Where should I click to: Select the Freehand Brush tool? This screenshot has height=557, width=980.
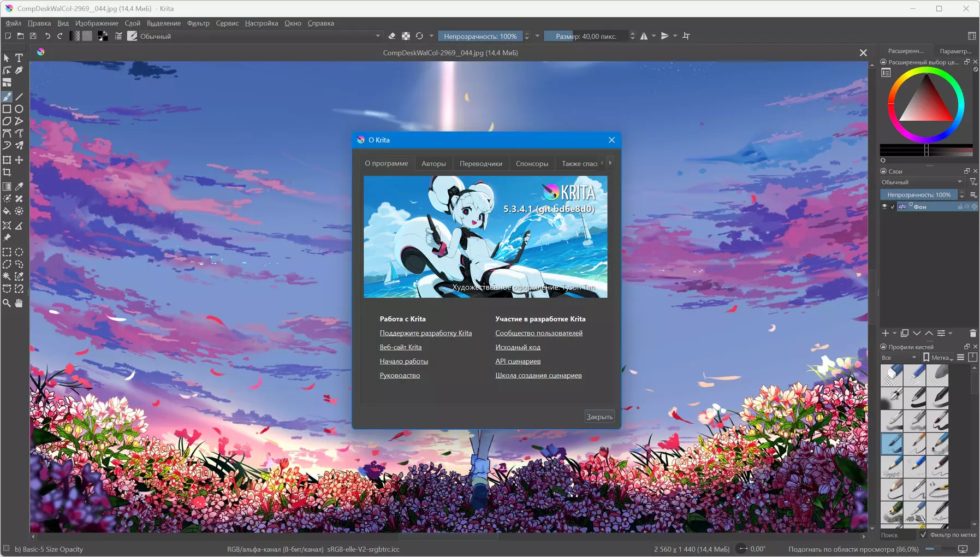point(7,97)
